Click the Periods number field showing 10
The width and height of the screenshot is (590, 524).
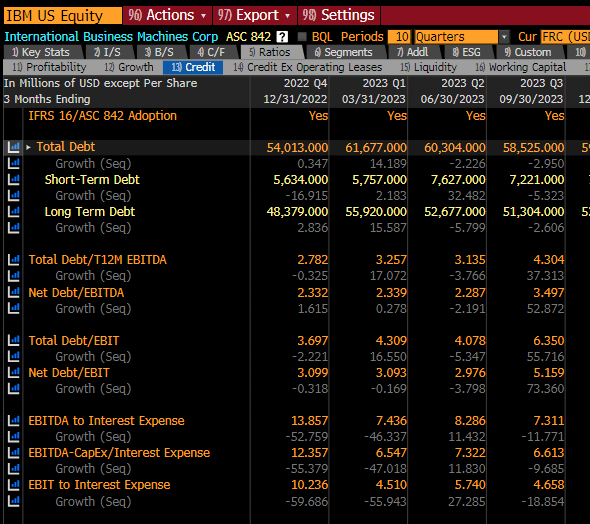pos(400,37)
